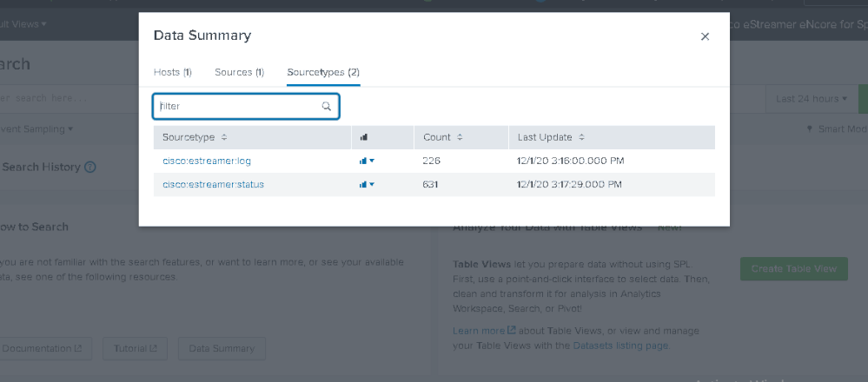Select count value 631
The width and height of the screenshot is (868, 382).
click(x=430, y=184)
